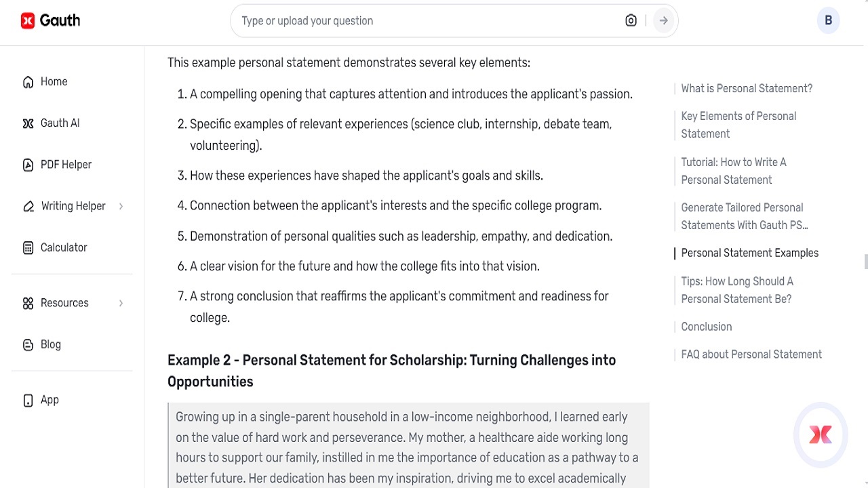Select Conclusion in the table of contents

pos(707,327)
